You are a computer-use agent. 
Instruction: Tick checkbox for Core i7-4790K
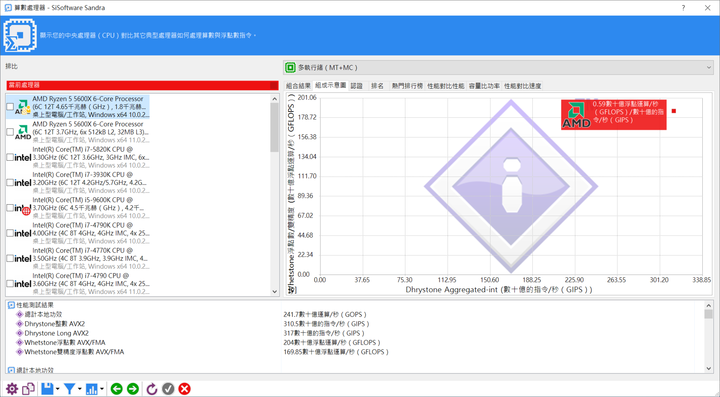(x=10, y=233)
